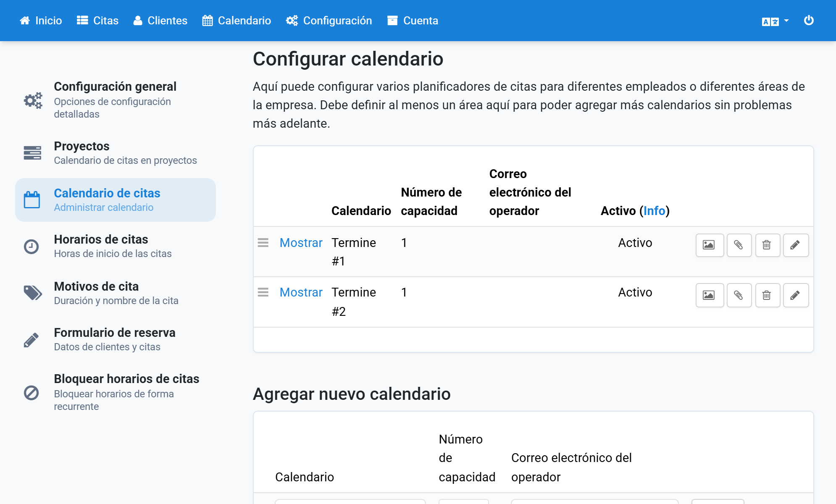836x504 pixels.
Task: Open the Info link in Activo header
Action: click(x=655, y=211)
